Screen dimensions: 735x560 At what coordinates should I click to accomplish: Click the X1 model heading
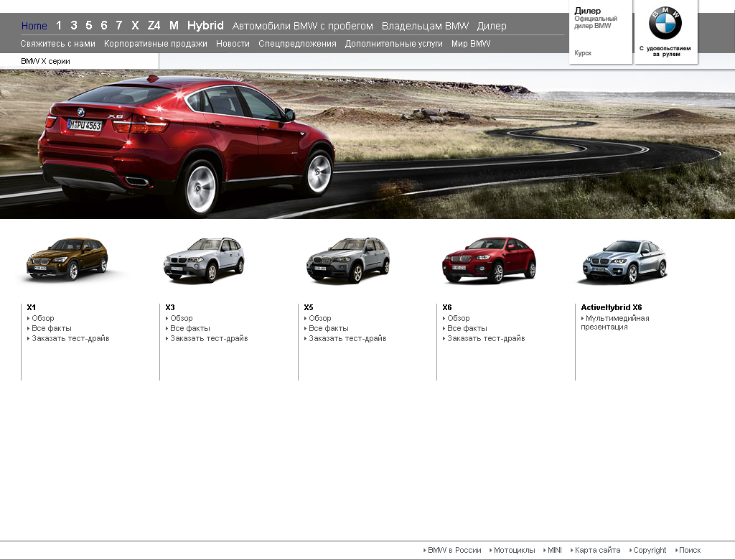(x=32, y=307)
